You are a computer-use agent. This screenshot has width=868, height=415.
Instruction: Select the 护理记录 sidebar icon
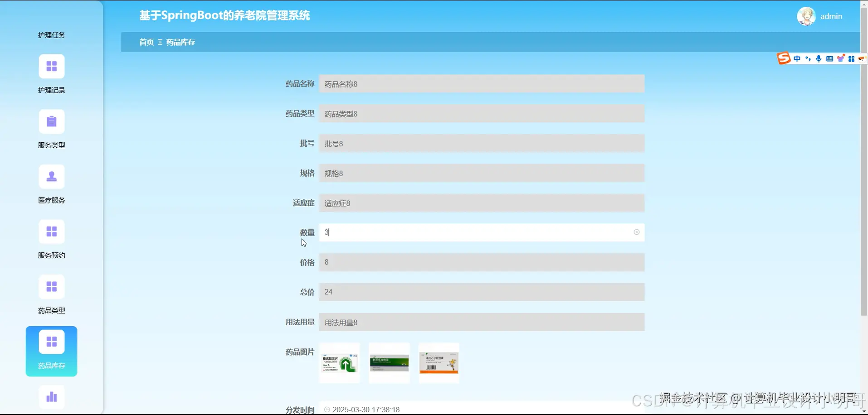pyautogui.click(x=51, y=66)
